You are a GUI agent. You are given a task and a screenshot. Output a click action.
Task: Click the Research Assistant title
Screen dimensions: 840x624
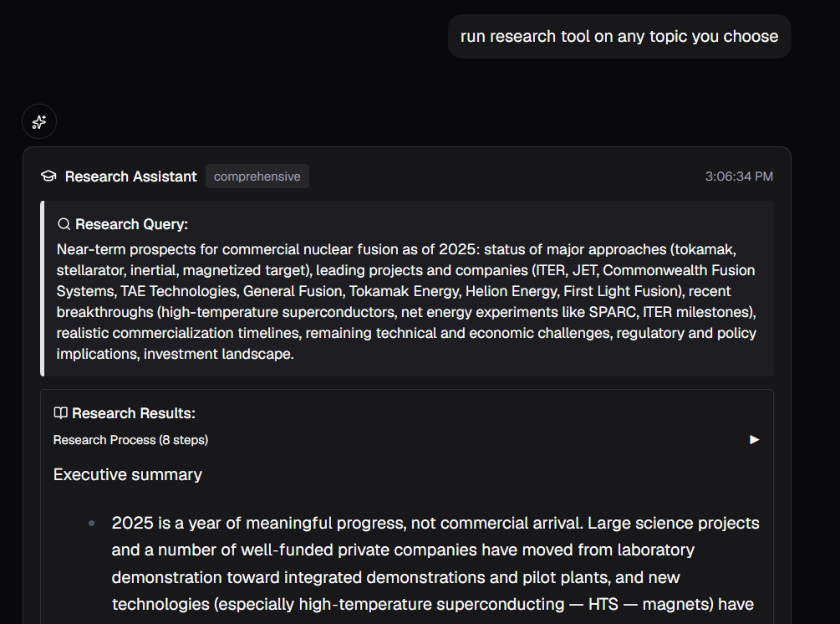point(130,176)
